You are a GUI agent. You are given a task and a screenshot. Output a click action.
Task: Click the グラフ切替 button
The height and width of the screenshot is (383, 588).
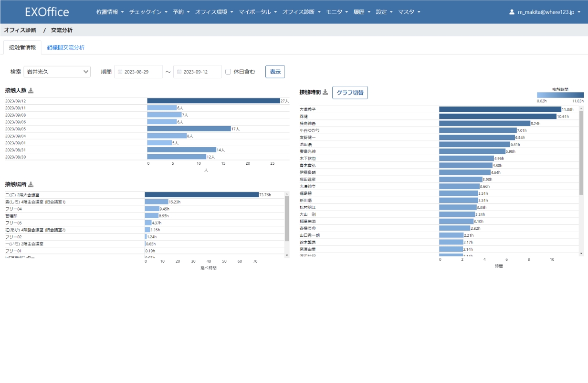350,93
